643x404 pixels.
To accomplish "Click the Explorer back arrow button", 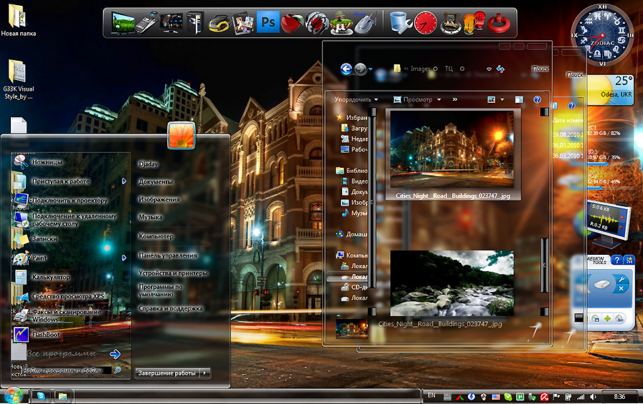I will 346,69.
